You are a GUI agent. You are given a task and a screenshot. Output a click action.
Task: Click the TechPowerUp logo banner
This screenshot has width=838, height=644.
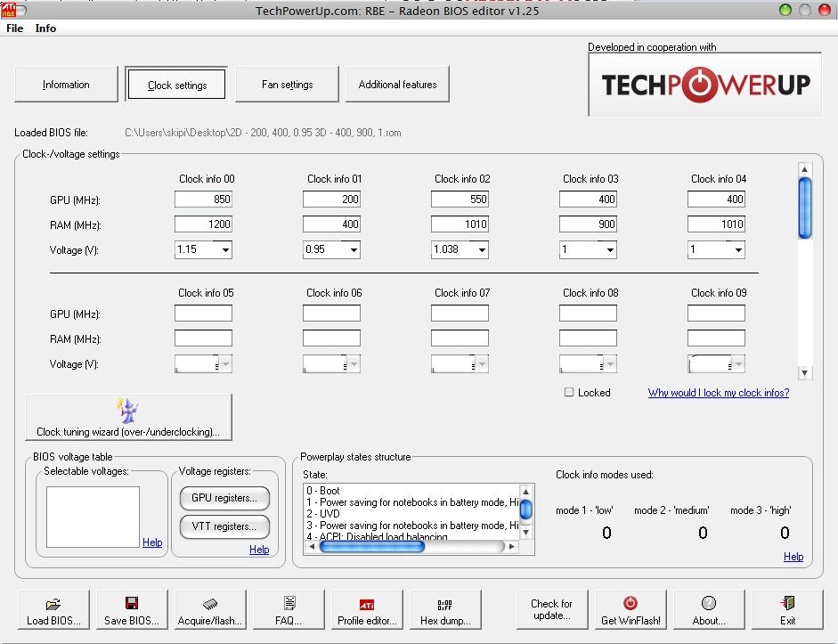[705, 85]
